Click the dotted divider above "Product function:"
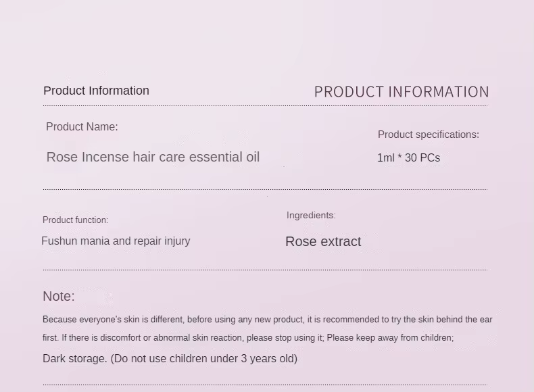Screen dimensions: 534x392 (x=265, y=189)
